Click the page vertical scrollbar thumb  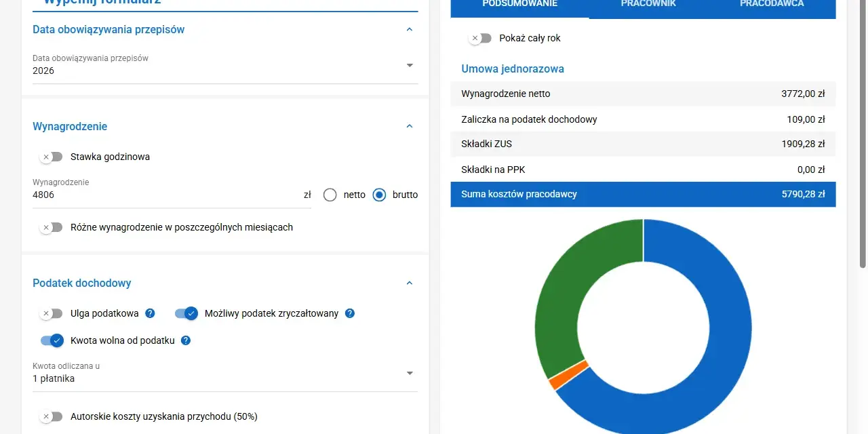click(x=863, y=134)
